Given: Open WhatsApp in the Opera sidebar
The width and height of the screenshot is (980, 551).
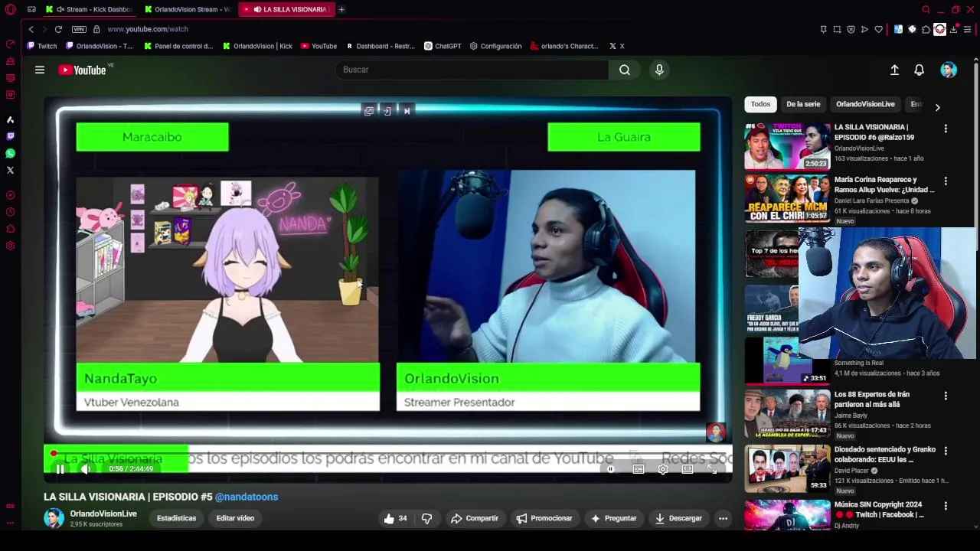Looking at the screenshot, I should (10, 153).
